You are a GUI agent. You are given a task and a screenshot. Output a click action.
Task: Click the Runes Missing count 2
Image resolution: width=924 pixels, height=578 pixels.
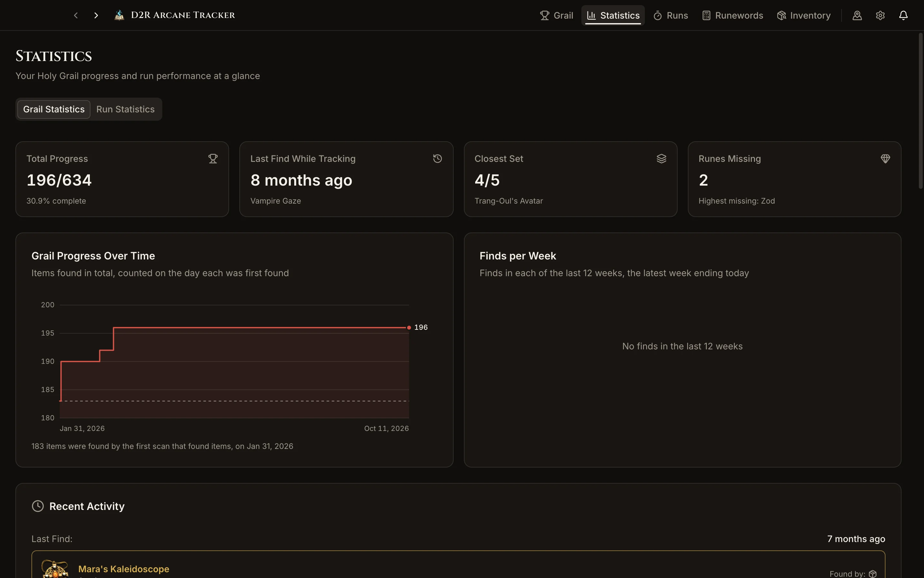click(703, 180)
